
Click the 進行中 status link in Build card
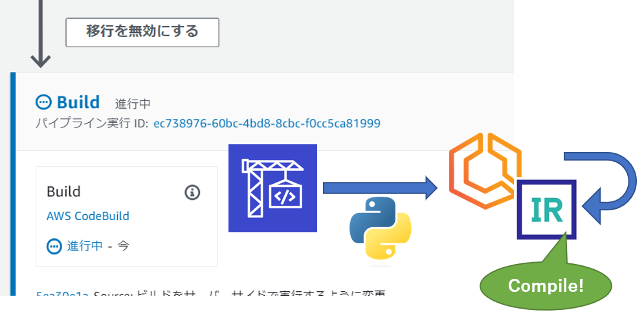(85, 247)
